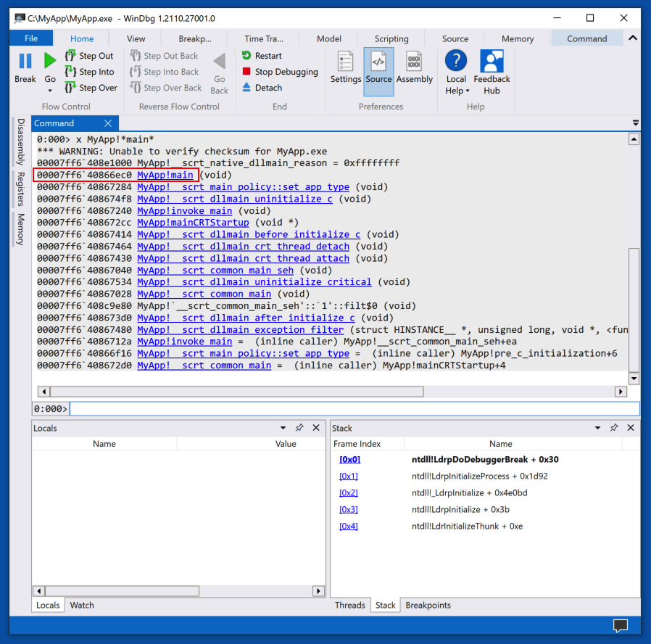Image resolution: width=651 pixels, height=644 pixels.
Task: Select stack frame [0x0]
Action: point(349,459)
